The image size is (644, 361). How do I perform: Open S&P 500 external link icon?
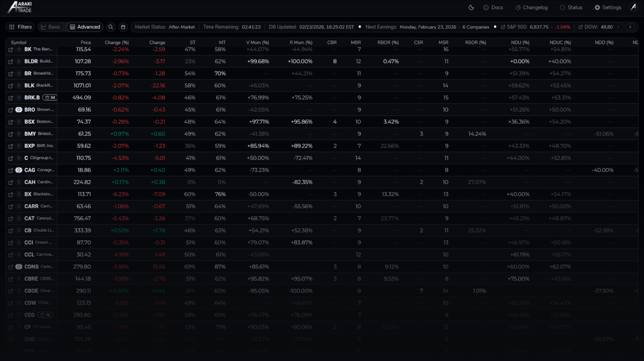[503, 27]
